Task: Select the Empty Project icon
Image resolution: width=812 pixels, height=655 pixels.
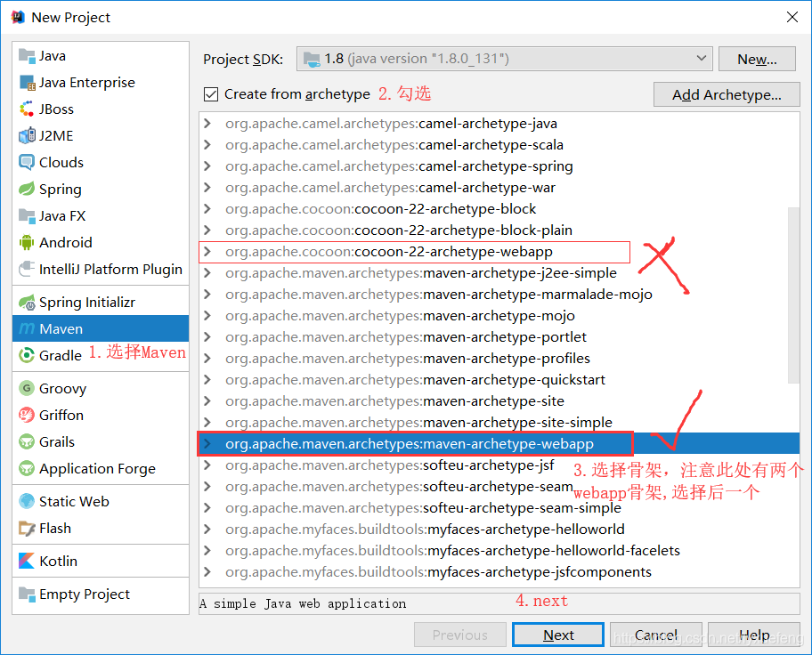Action: 27,594
